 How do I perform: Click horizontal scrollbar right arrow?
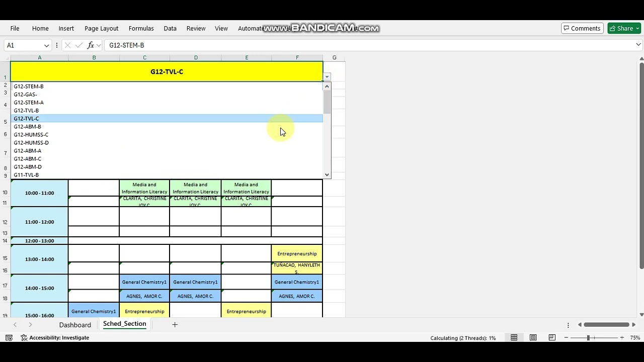pos(634,325)
